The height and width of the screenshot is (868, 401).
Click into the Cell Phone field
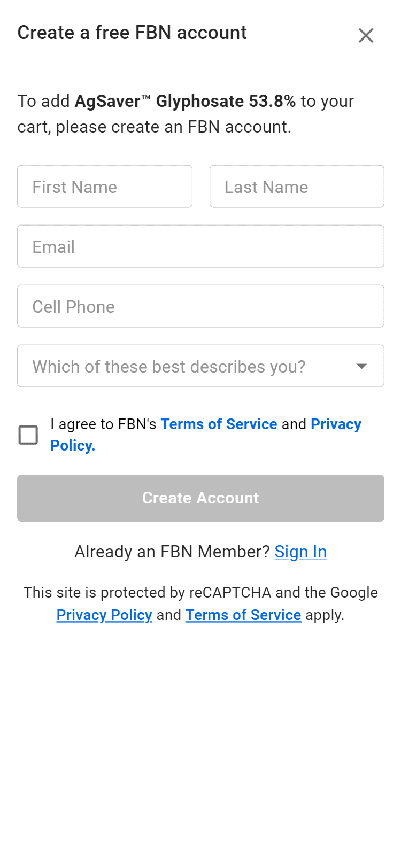pyautogui.click(x=200, y=306)
